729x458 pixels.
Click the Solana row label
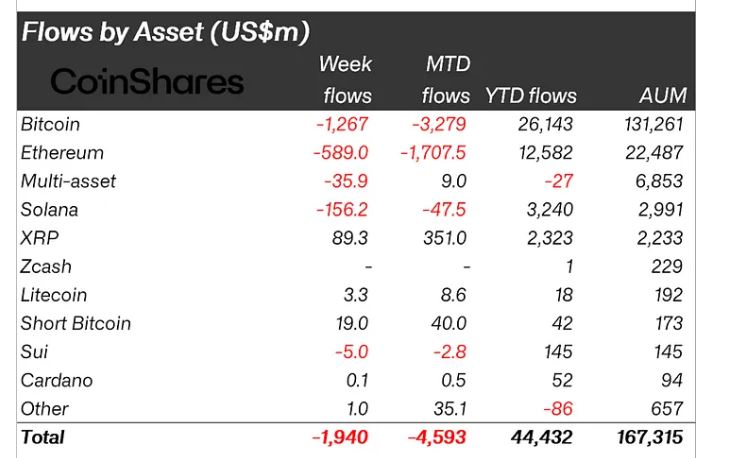(49, 210)
